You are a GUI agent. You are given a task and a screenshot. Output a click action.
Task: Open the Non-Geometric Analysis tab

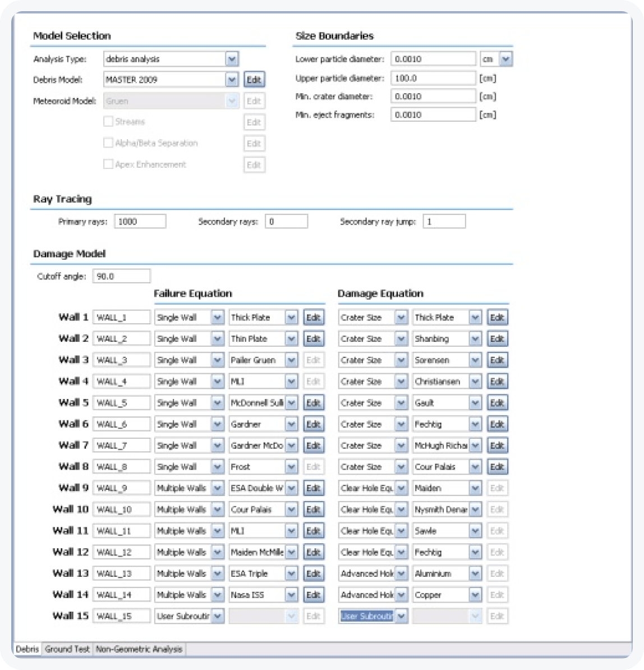139,649
